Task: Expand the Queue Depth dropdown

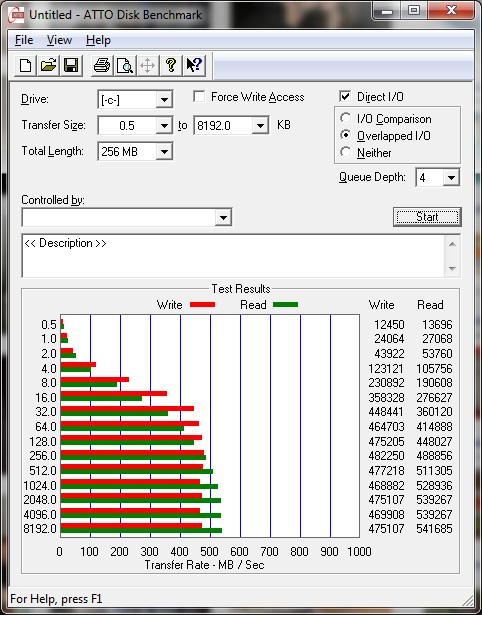Action: (451, 177)
